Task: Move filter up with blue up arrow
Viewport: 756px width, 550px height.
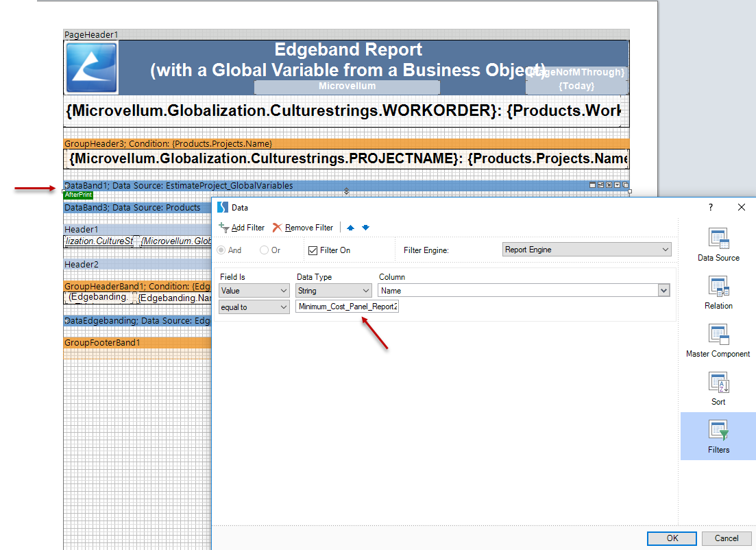Action: click(350, 228)
